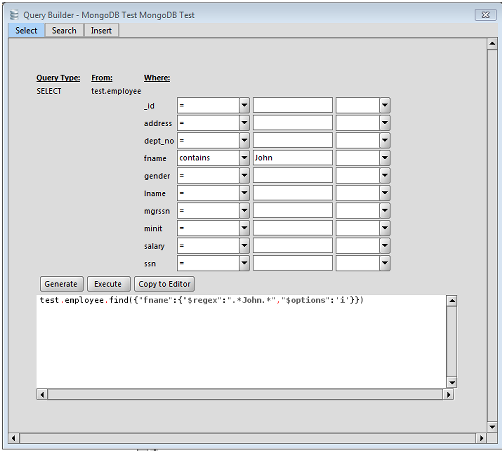The image size is (504, 453).
Task: Click the salary field label
Action: [154, 246]
